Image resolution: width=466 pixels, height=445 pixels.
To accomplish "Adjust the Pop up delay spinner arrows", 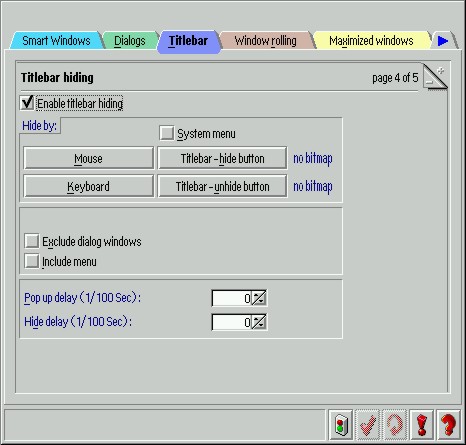I will (259, 298).
